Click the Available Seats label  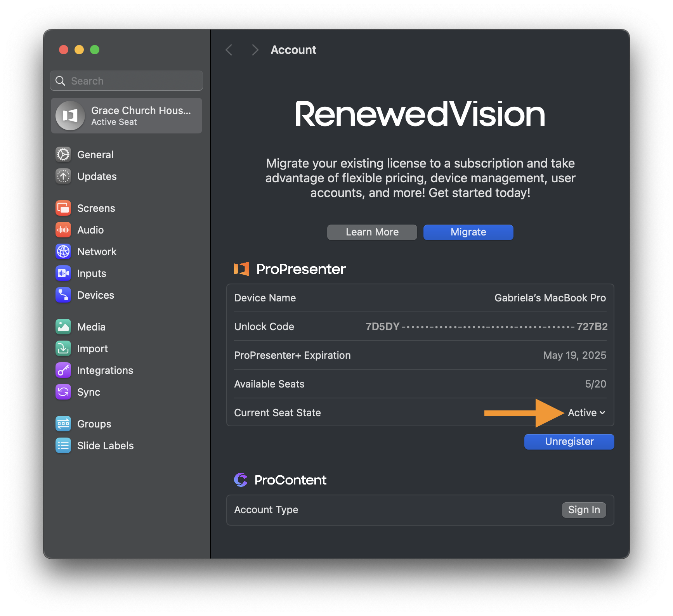point(269,384)
